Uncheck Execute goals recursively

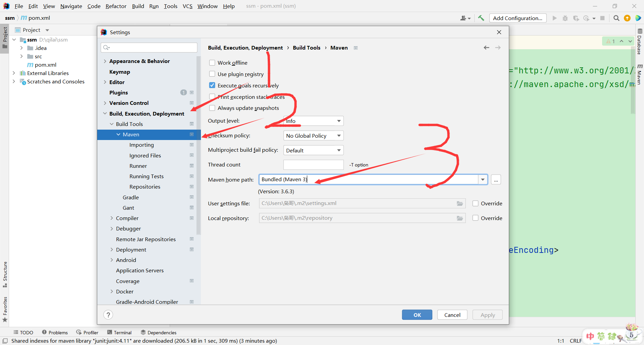(212, 85)
